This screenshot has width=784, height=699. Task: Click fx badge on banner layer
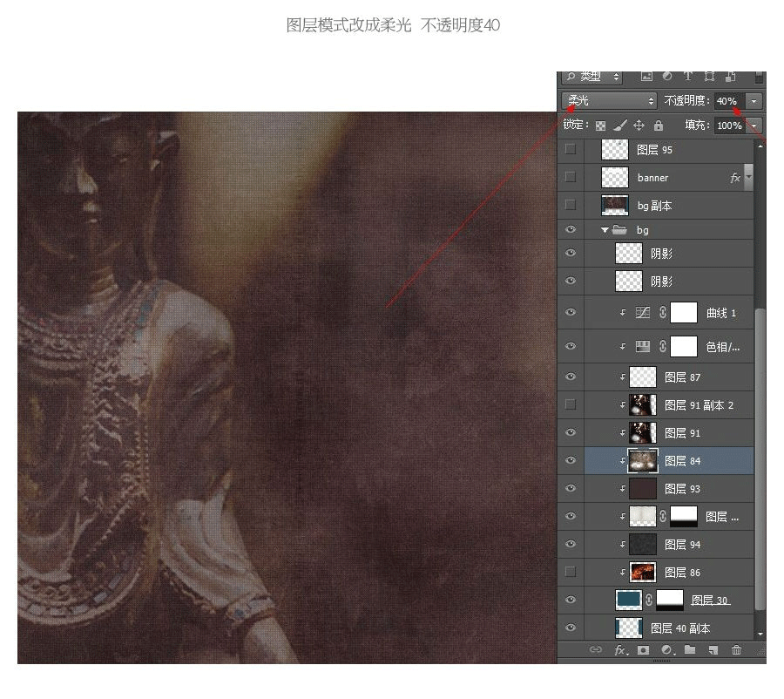point(735,178)
